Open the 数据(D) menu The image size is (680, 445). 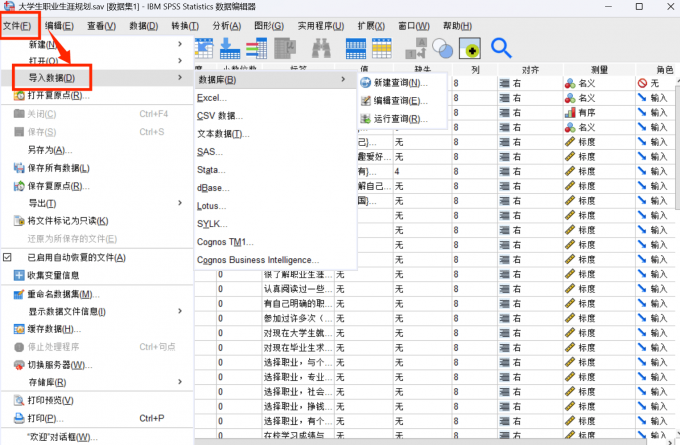[x=144, y=26]
